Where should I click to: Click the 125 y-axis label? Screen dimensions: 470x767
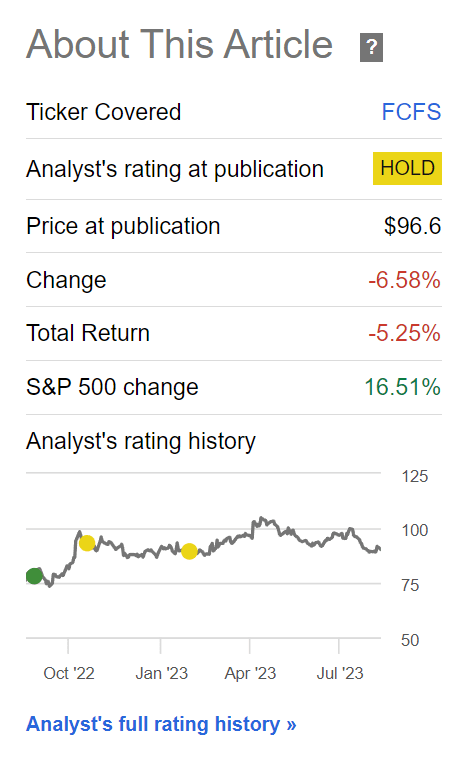pyautogui.click(x=415, y=476)
